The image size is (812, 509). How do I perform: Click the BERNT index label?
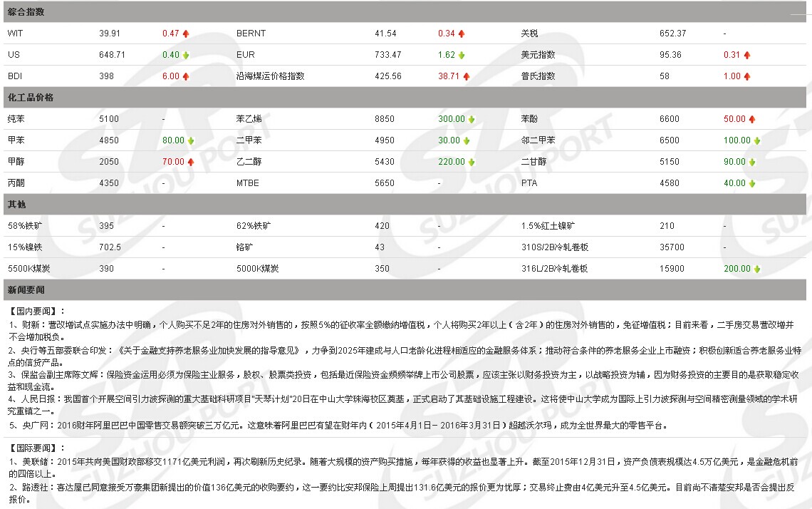251,34
